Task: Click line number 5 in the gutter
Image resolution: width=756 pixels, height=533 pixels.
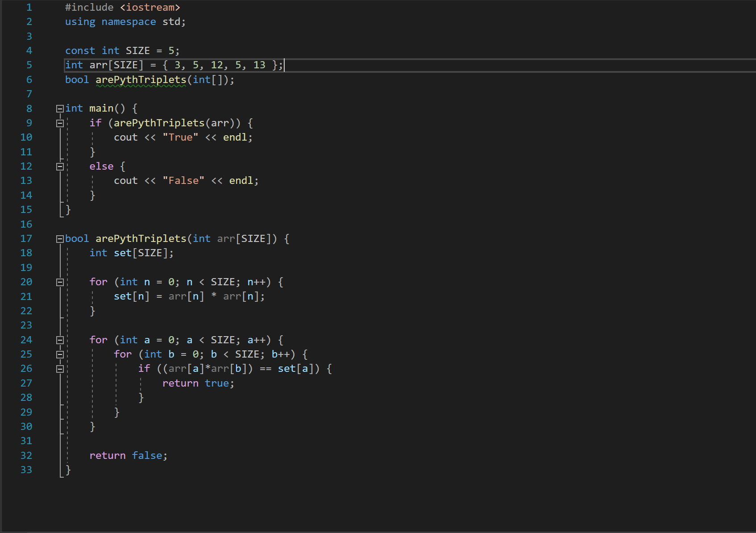Action: tap(29, 65)
